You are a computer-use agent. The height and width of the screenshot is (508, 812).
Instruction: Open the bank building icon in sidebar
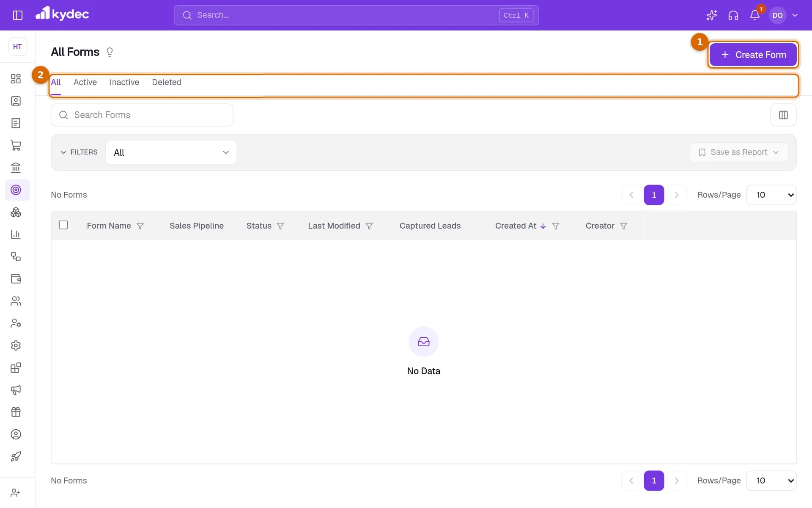point(16,168)
